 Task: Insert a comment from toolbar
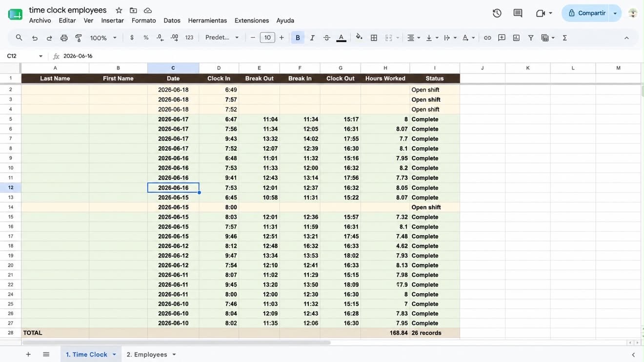[x=502, y=38]
